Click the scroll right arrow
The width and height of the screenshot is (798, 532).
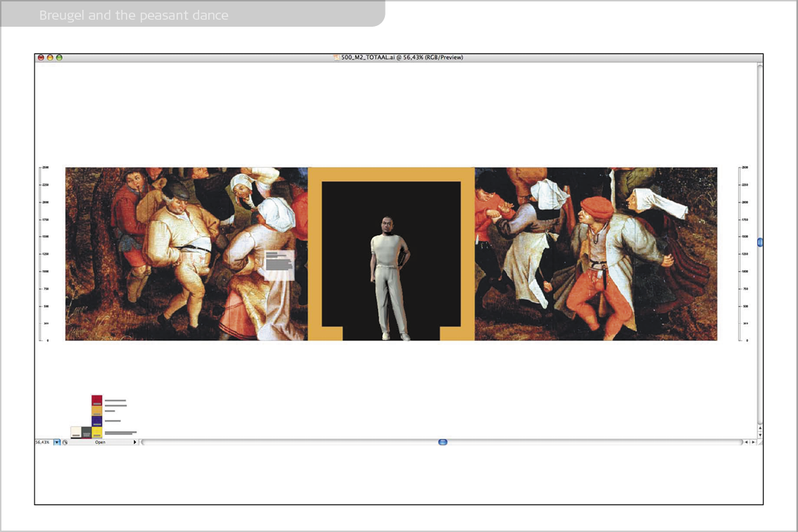click(x=753, y=443)
